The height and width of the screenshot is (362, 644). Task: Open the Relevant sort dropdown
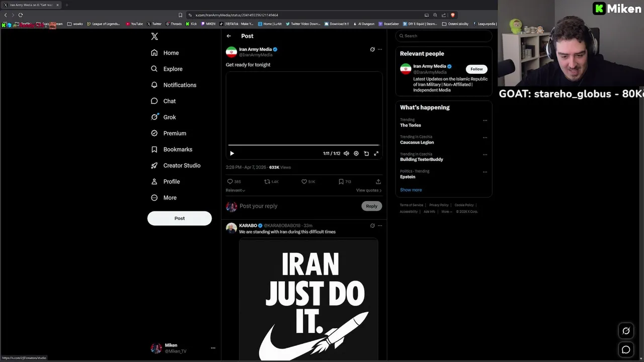coord(235,191)
